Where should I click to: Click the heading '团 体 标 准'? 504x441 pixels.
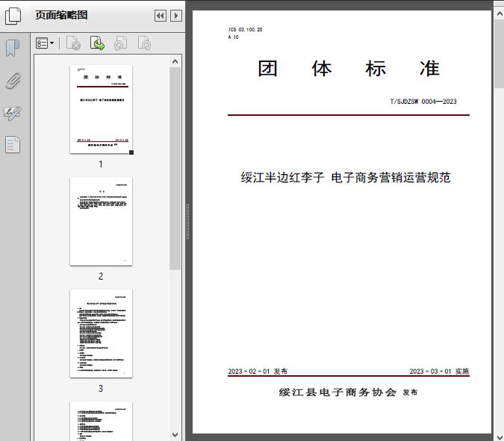[x=349, y=69]
